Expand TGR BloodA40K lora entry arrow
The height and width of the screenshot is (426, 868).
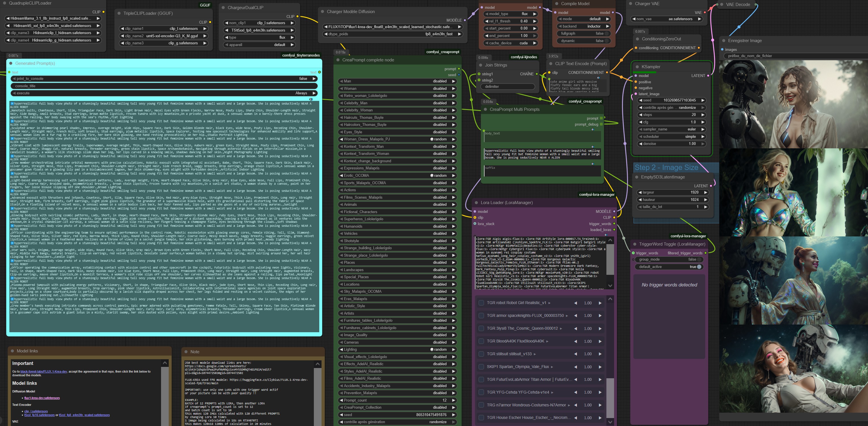(547, 341)
